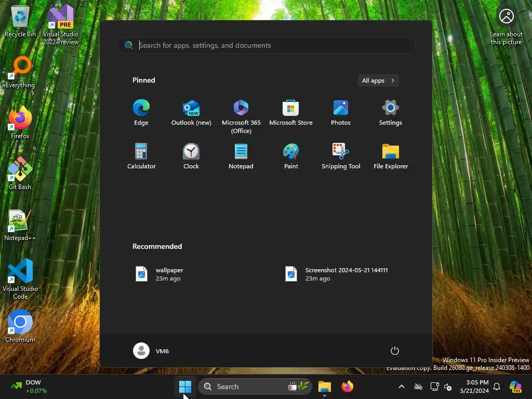Image resolution: width=532 pixels, height=399 pixels.
Task: Launch Notepad from Start menu
Action: pyautogui.click(x=241, y=156)
